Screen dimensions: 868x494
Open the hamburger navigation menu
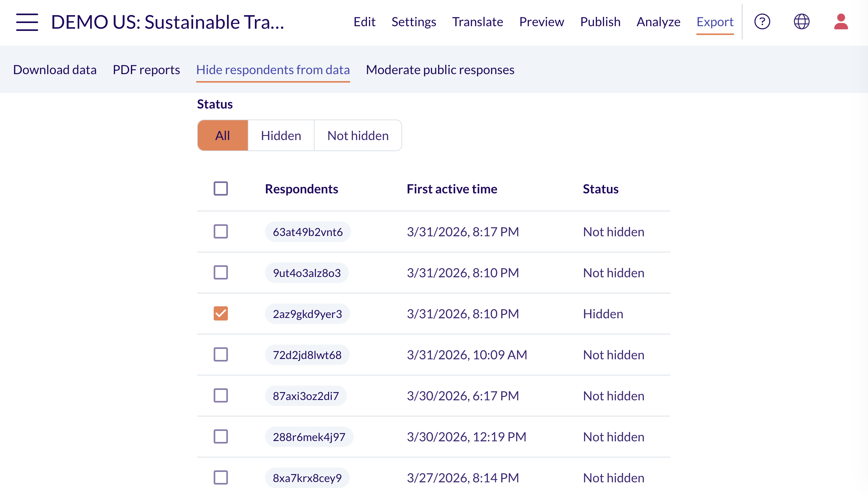tap(27, 22)
